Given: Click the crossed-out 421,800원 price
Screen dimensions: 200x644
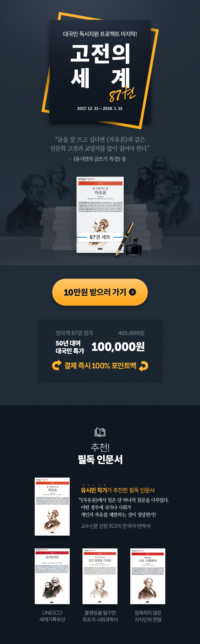Looking at the screenshot, I should tap(131, 333).
